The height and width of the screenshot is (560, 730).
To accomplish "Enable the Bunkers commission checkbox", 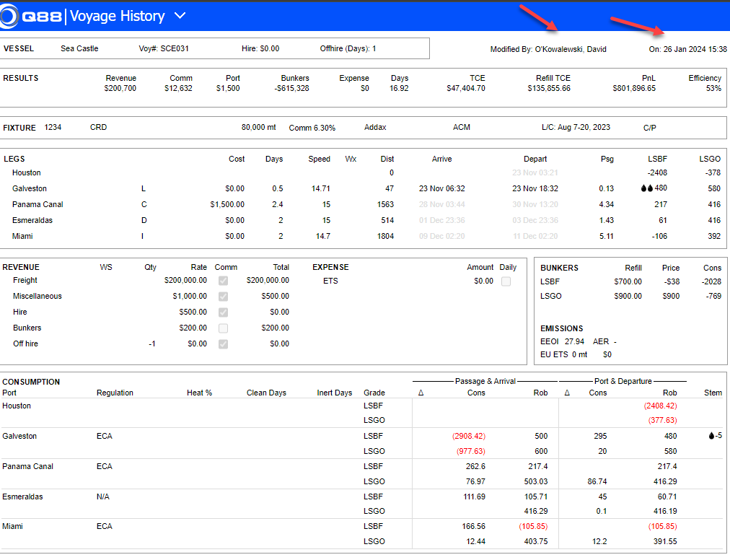I will [224, 328].
